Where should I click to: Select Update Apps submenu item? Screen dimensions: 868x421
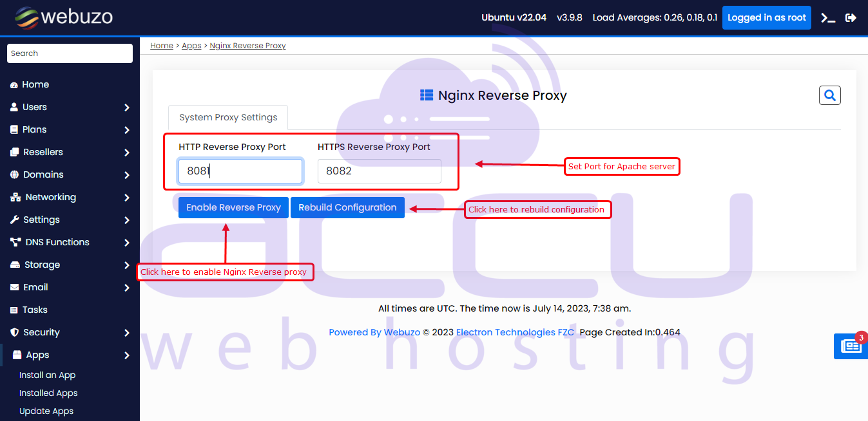(x=46, y=411)
